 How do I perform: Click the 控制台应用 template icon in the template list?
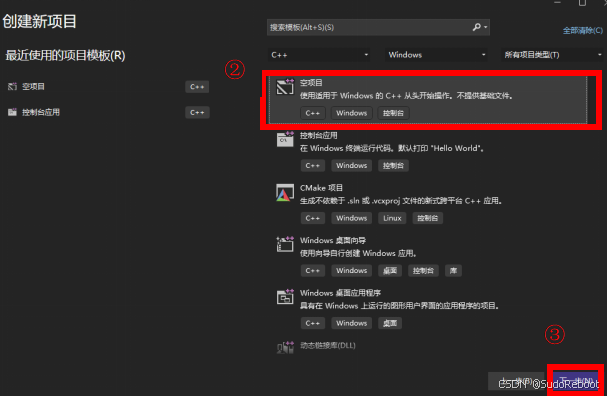click(285, 139)
